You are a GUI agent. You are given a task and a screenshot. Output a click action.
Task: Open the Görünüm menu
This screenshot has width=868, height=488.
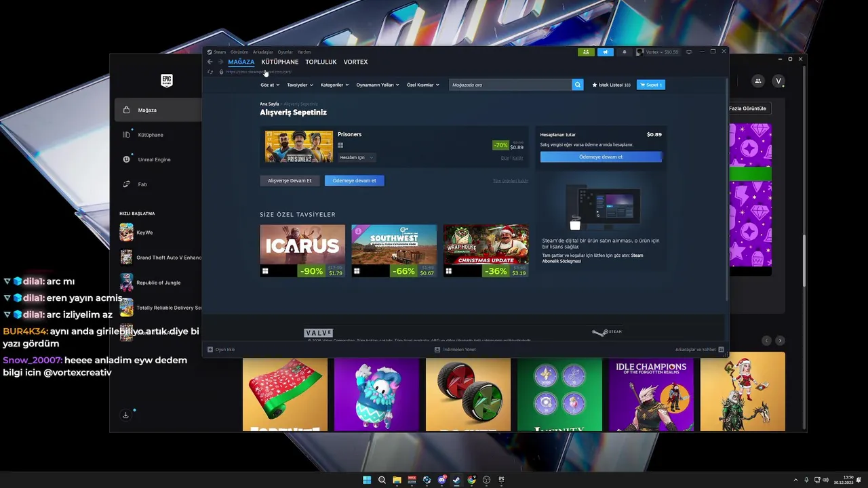click(239, 52)
